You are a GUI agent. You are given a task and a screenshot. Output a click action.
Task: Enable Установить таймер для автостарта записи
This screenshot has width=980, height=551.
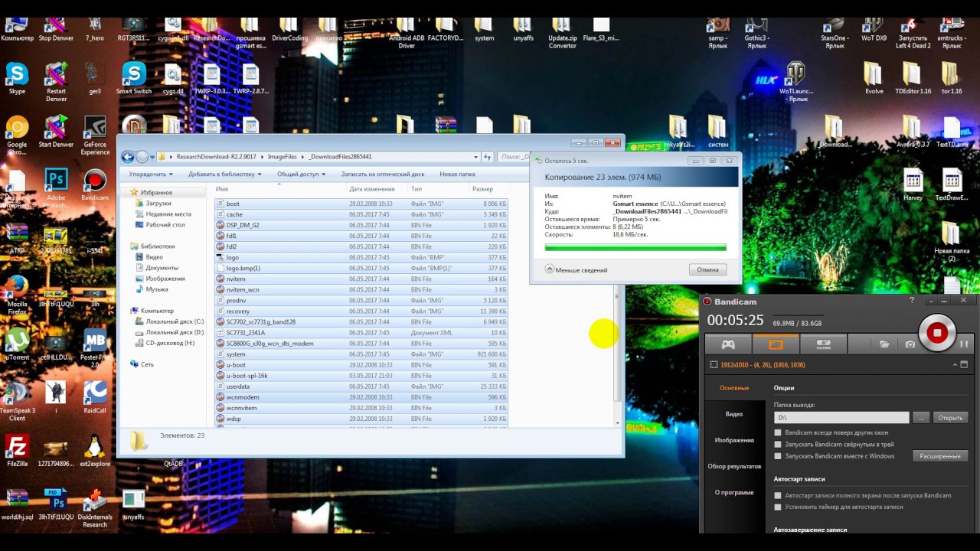(x=778, y=507)
